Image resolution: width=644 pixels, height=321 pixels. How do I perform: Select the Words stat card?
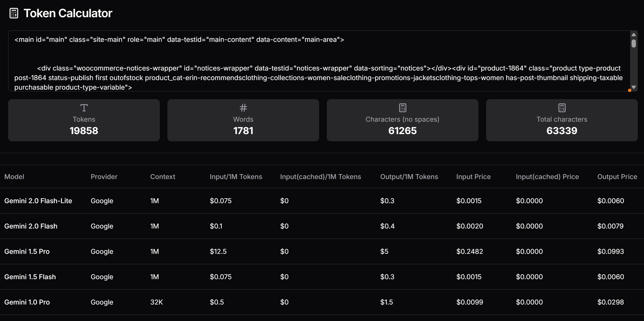tap(243, 120)
